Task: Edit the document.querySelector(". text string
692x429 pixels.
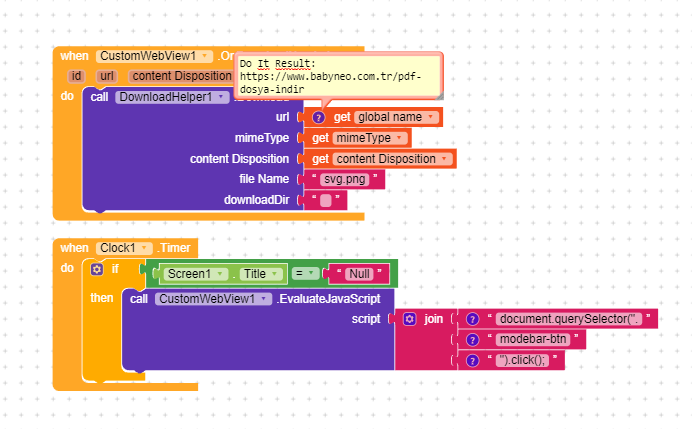Action: point(568,319)
